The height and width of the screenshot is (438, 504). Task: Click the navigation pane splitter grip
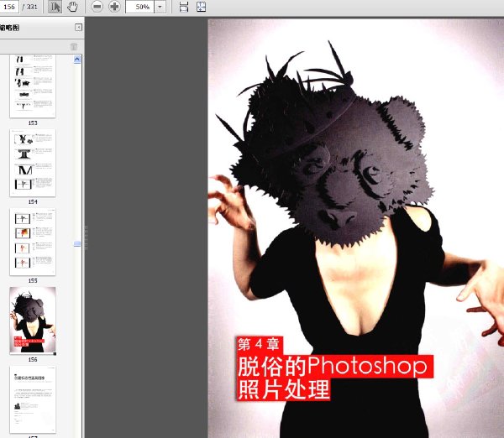click(86, 238)
